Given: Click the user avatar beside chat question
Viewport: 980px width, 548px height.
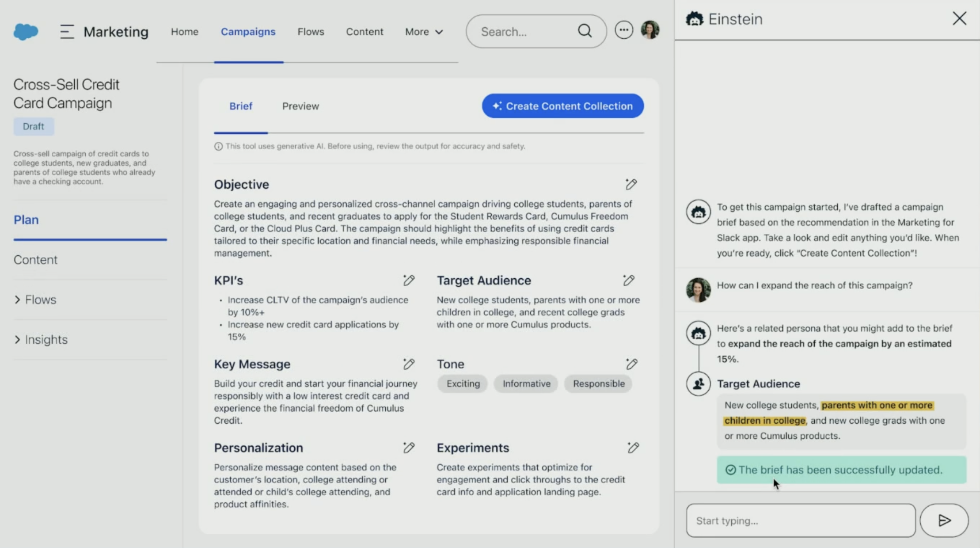Looking at the screenshot, I should 698,290.
